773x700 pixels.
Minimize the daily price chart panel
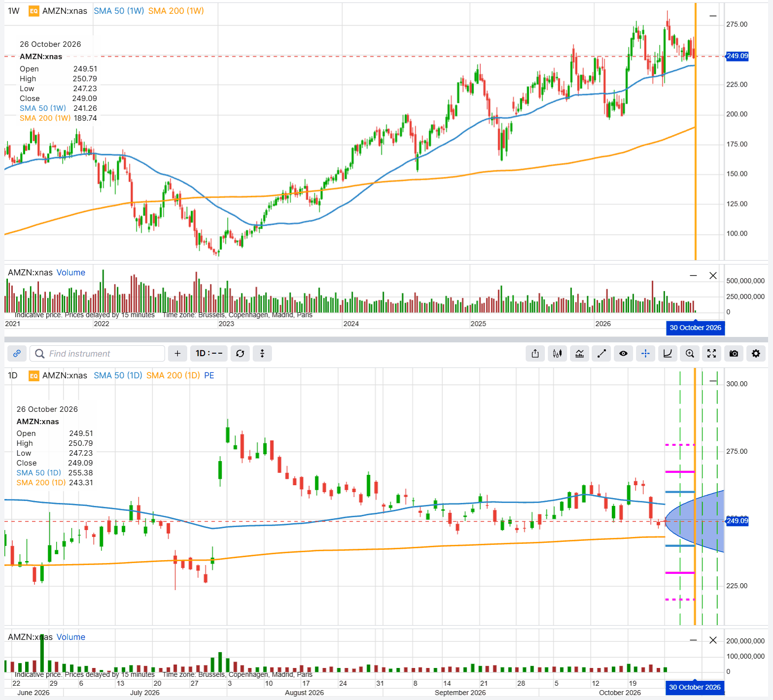pyautogui.click(x=713, y=381)
